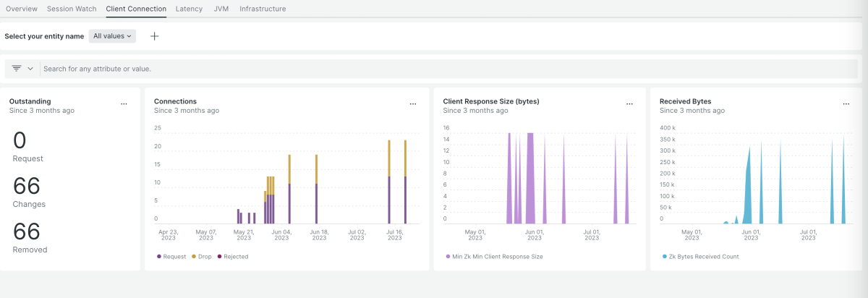Click the 66 Changes billboard value

coord(27,187)
